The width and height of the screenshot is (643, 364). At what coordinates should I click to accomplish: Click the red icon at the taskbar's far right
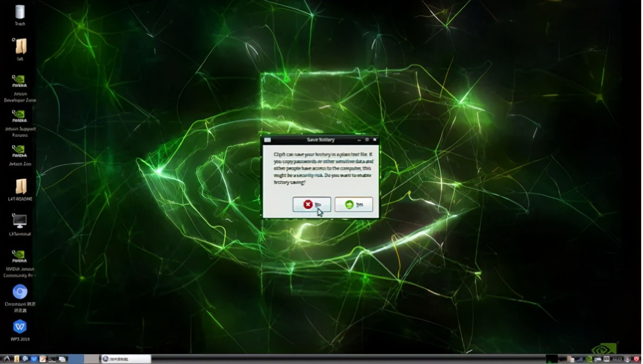(637, 359)
